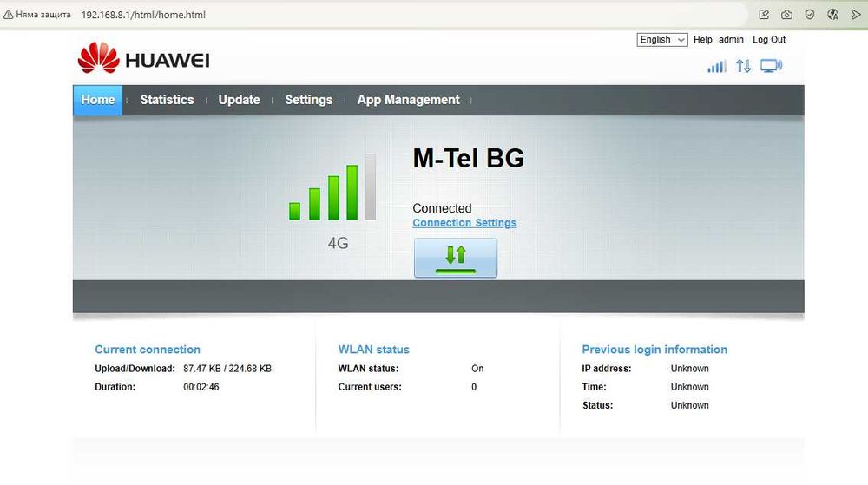Click the Current users value 0
The height and width of the screenshot is (485, 868).
pos(474,387)
